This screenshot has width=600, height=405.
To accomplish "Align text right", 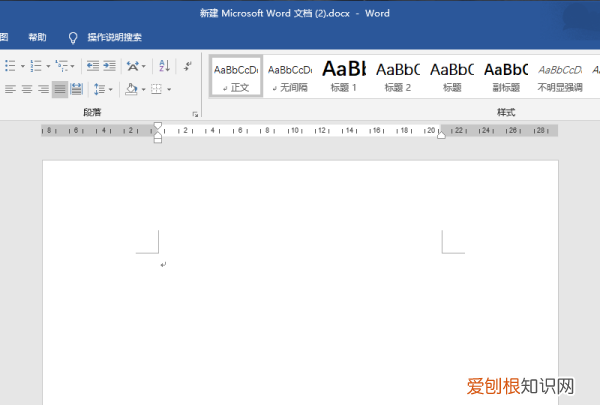I will click(43, 90).
